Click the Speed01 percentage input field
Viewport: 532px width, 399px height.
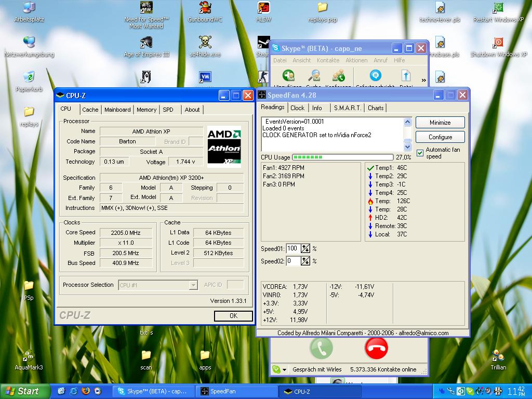coord(293,249)
